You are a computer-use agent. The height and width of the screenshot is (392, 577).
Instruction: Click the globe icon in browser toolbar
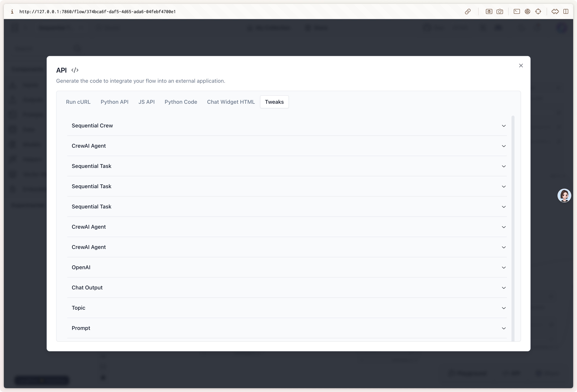click(x=527, y=12)
